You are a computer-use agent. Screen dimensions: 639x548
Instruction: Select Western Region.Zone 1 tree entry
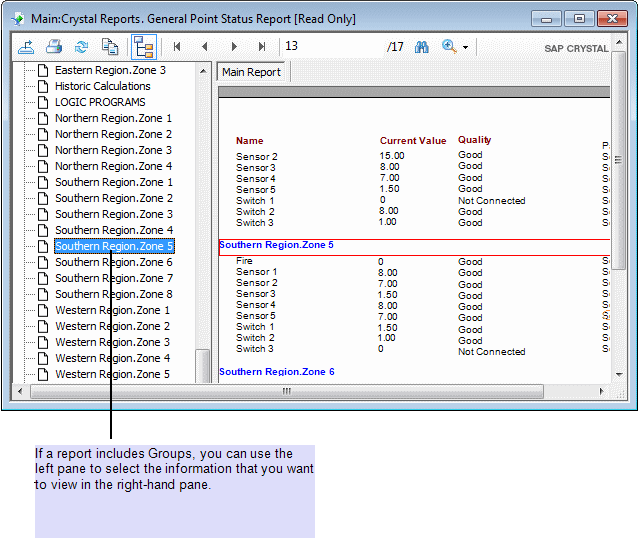(112, 310)
